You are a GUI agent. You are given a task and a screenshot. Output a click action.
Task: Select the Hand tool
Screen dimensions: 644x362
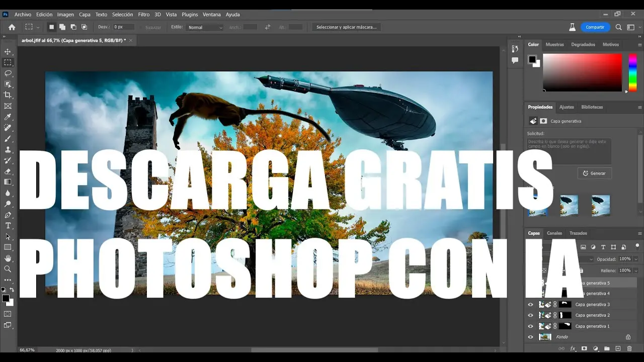(8, 258)
